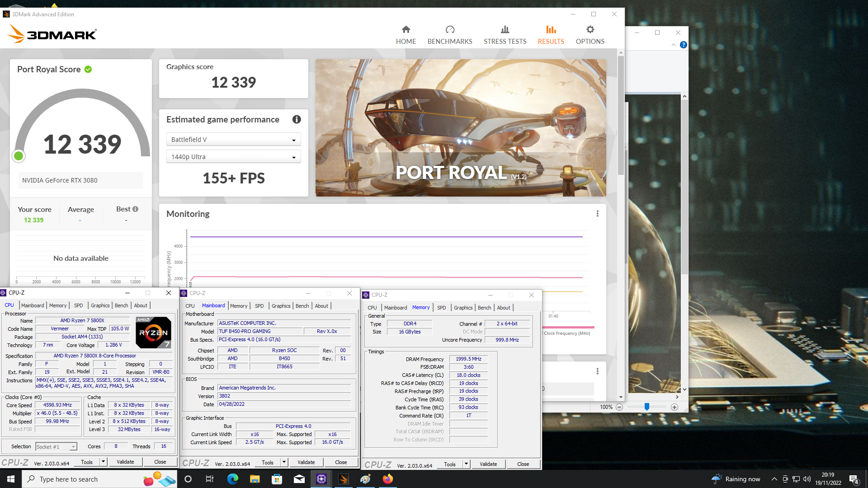868x488 pixels.
Task: Open SPD tab in middle CPU-Z window
Action: point(259,306)
